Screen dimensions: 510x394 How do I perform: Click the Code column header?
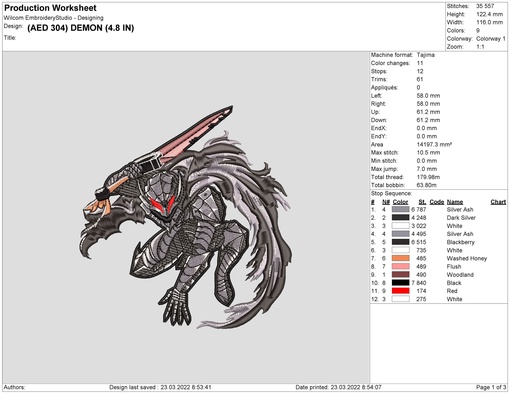click(x=437, y=202)
